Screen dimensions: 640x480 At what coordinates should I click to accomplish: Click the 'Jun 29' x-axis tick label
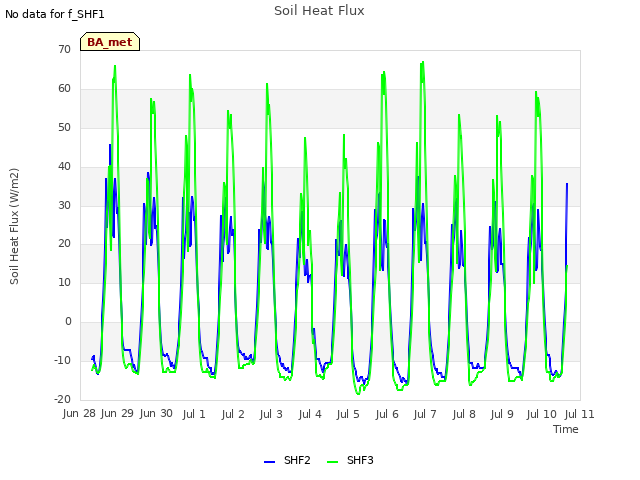tap(117, 413)
